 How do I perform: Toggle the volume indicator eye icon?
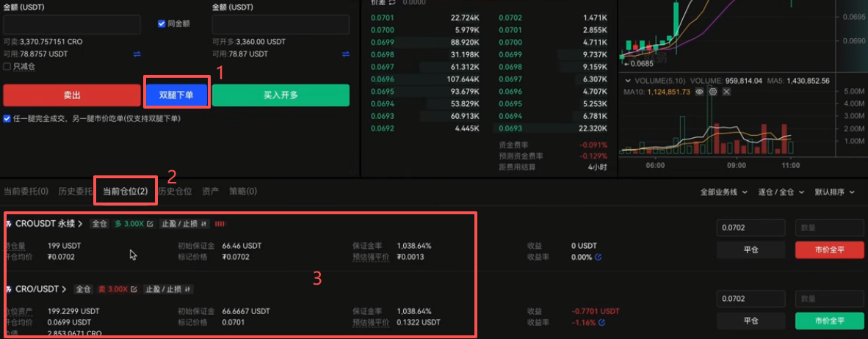(x=700, y=92)
